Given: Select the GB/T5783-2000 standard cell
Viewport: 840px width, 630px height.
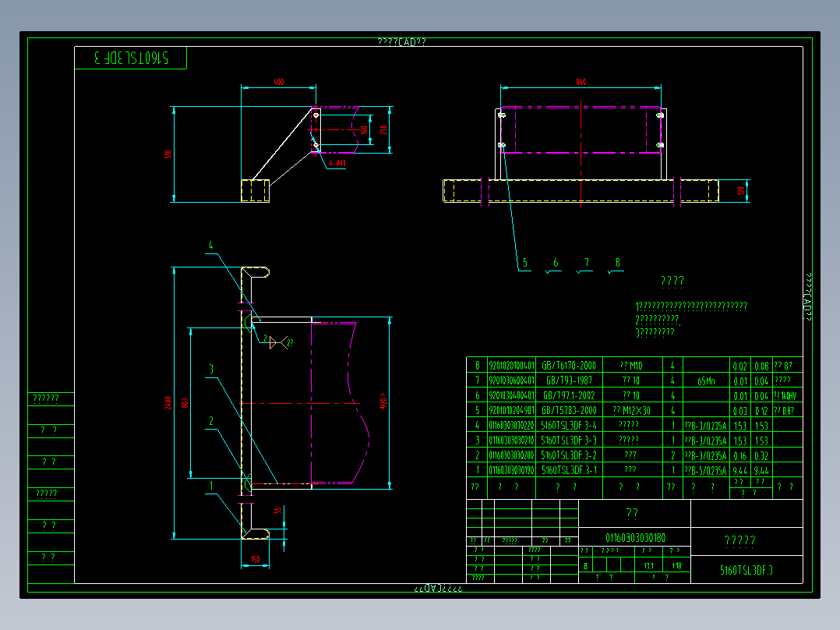Looking at the screenshot, I should [569, 411].
